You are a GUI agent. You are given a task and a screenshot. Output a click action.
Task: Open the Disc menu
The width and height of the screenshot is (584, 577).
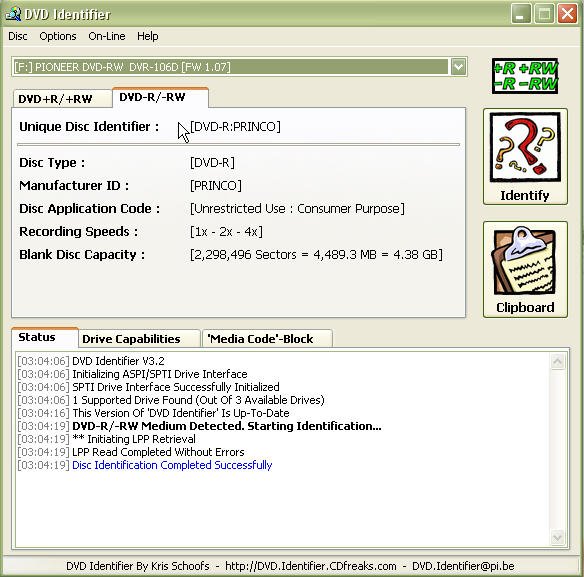tap(18, 36)
